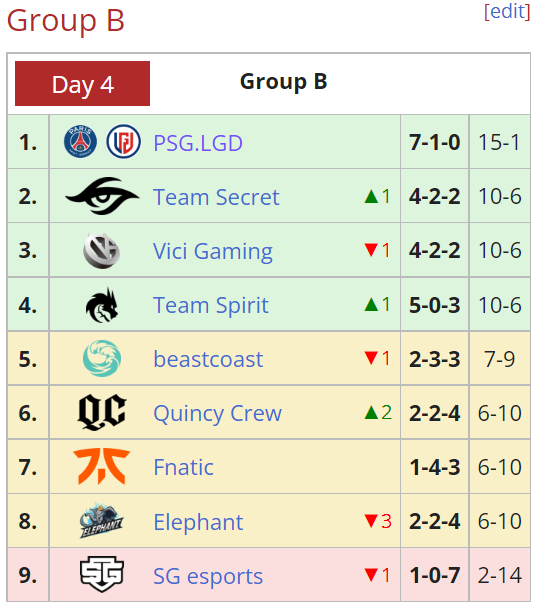Image resolution: width=539 pixels, height=613 pixels.
Task: Click the edit link for Group B
Action: point(507,12)
